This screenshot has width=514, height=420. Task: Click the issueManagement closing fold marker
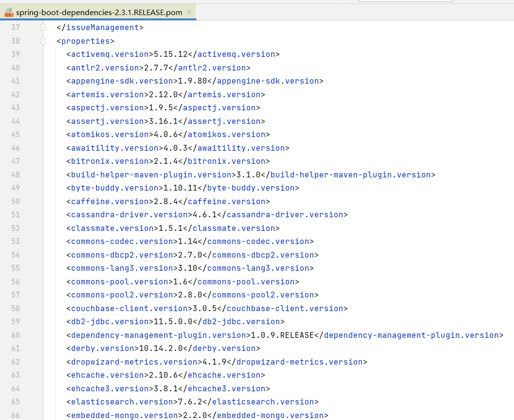tap(43, 27)
